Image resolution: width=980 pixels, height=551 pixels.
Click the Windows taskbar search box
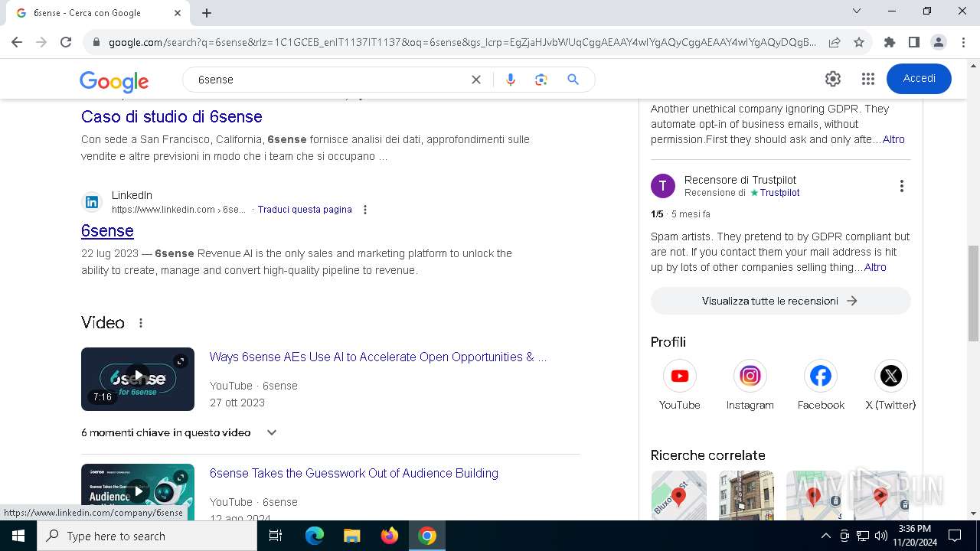[147, 536]
